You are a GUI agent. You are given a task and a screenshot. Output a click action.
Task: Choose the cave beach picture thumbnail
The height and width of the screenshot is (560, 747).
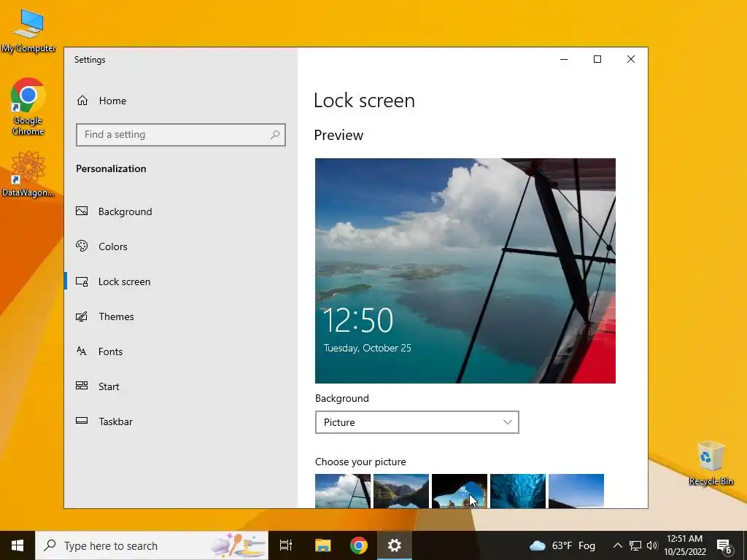[460, 491]
